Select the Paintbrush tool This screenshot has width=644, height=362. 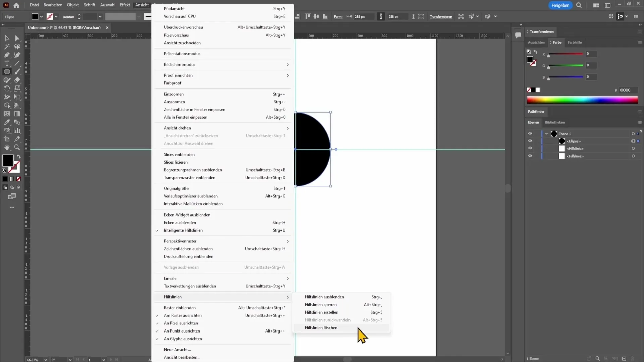17,72
